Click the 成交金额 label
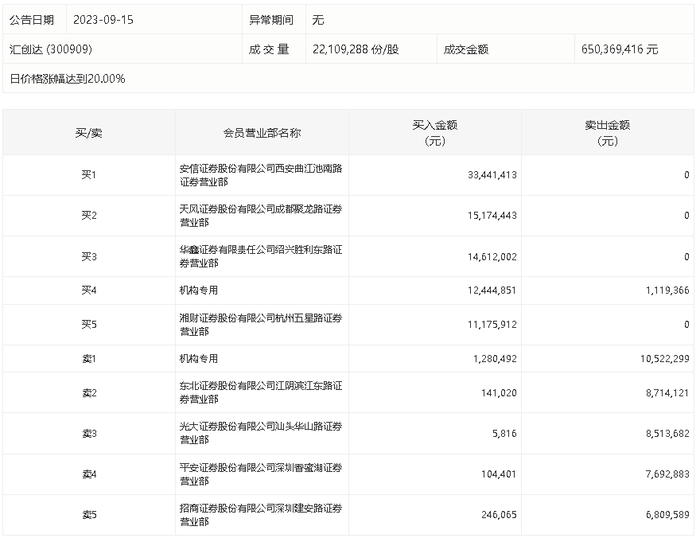 tap(466, 49)
